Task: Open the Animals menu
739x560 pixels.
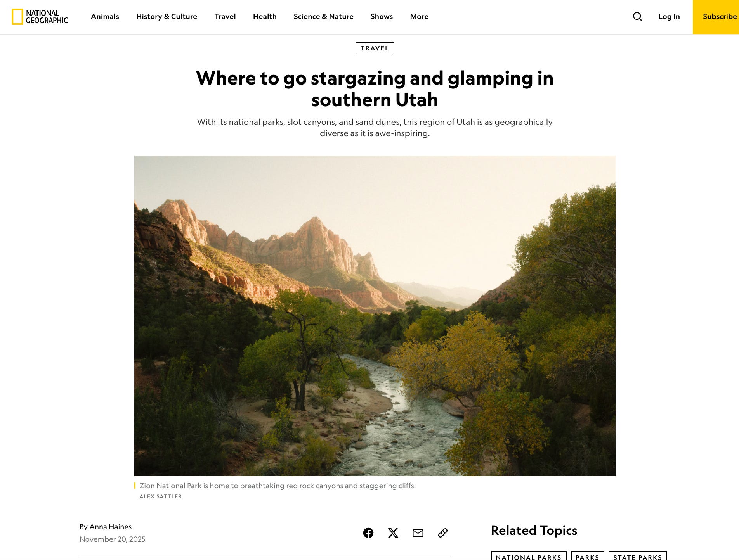Action: click(105, 17)
